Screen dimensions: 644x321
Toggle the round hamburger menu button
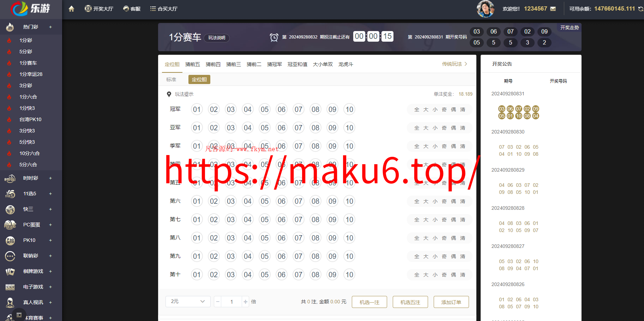tap(19, 315)
